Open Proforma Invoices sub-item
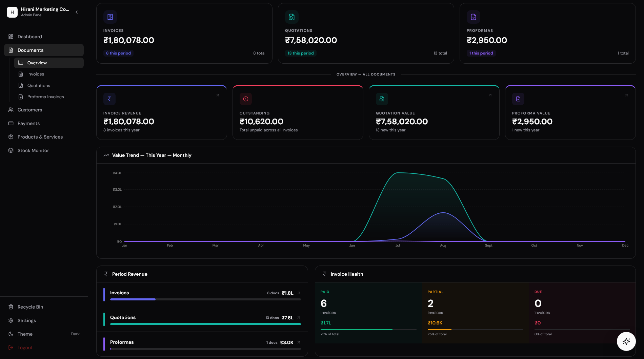This screenshot has height=359, width=644. point(49,97)
